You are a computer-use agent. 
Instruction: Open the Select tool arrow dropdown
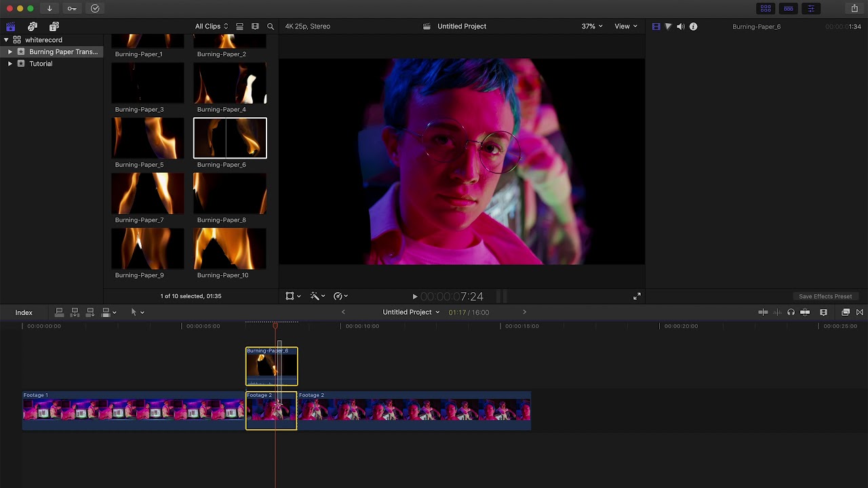pyautogui.click(x=137, y=312)
